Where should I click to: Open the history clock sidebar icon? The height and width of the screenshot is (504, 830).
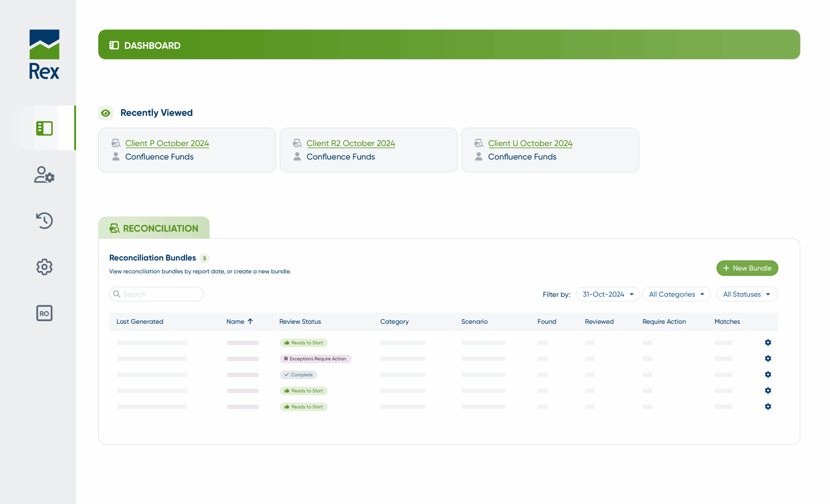click(44, 221)
